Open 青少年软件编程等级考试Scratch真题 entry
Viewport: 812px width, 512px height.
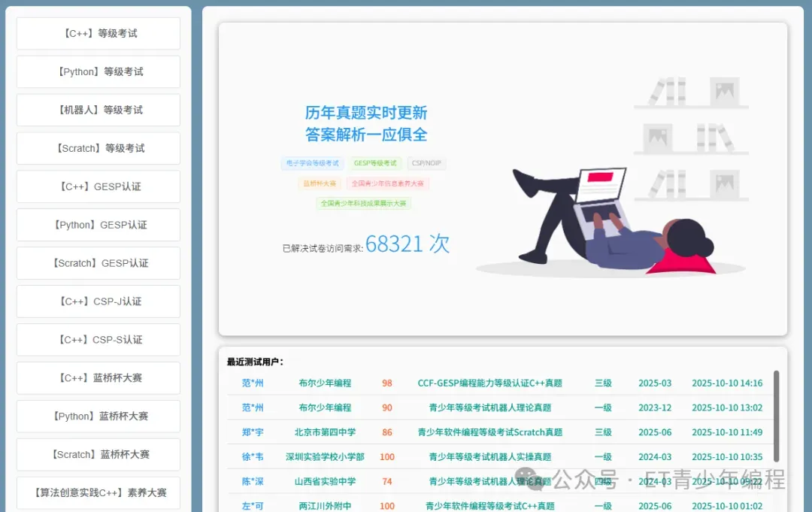point(490,432)
